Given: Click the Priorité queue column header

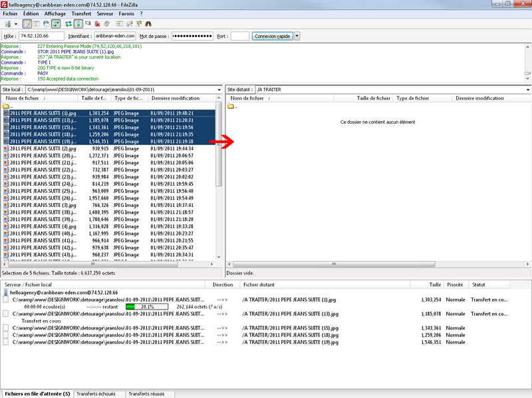Looking at the screenshot, I should [455, 285].
